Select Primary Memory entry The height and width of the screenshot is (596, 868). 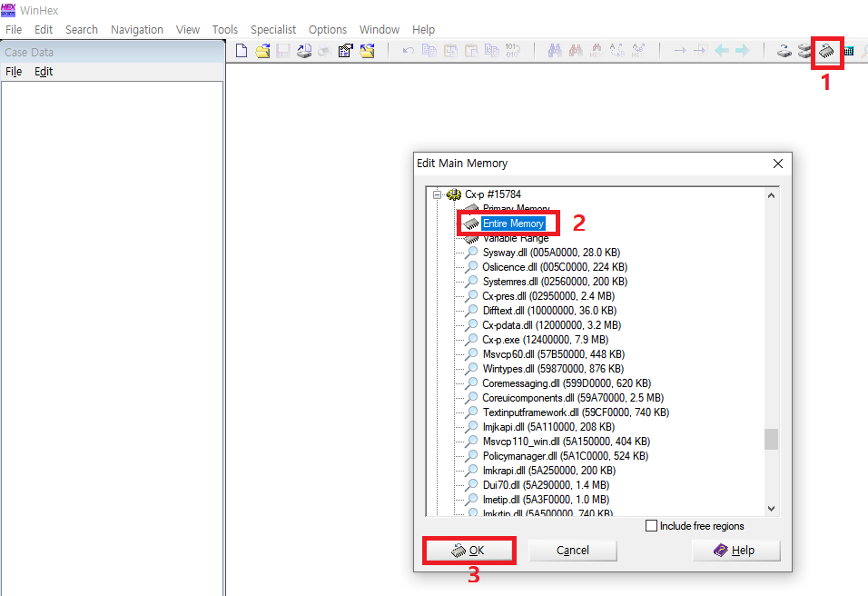click(x=516, y=209)
